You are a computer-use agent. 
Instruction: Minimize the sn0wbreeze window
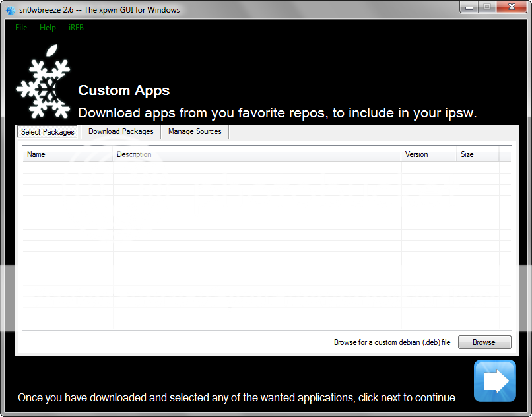(469, 7)
